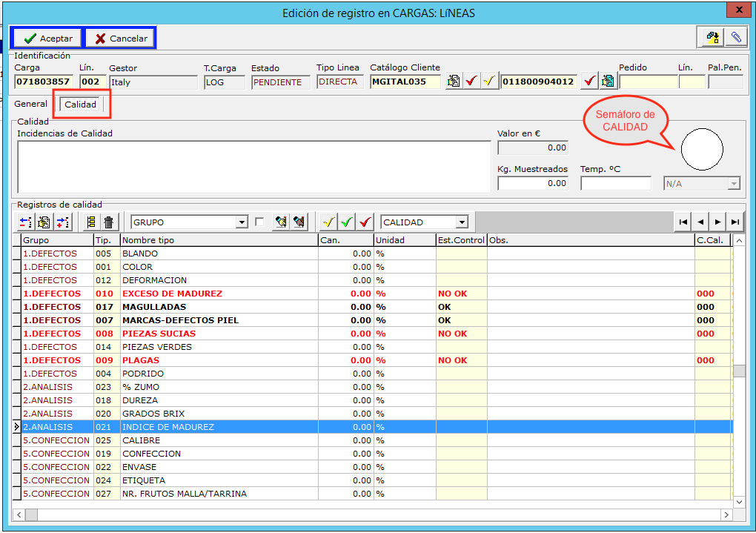Click the Kg. Muestreados input field

point(532,183)
